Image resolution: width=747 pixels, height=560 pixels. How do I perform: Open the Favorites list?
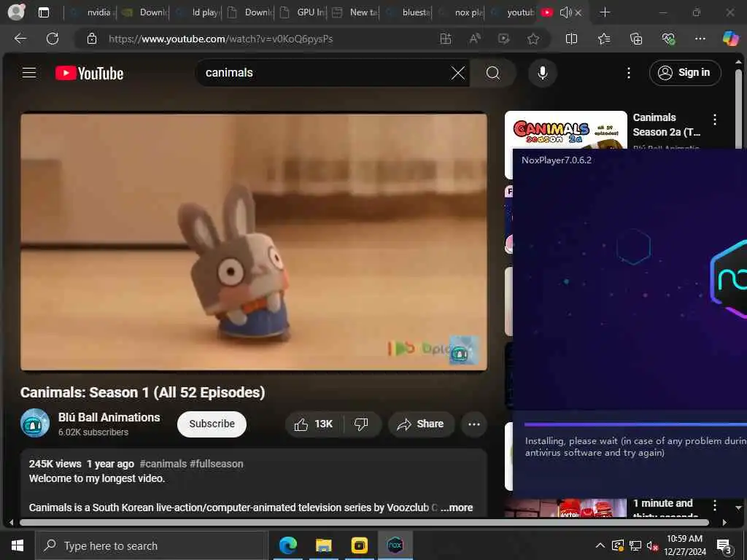(x=604, y=39)
